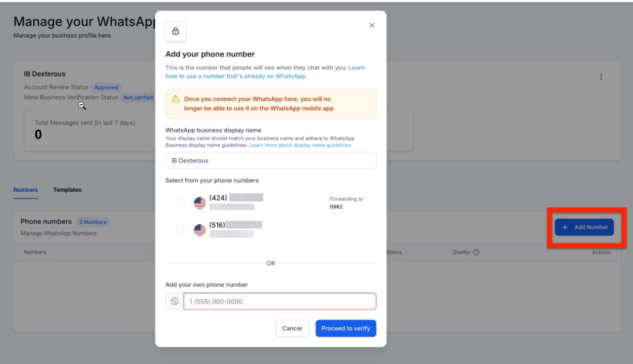The width and height of the screenshot is (633, 364).
Task: Click the US flag beside (516) number
Action: [200, 230]
